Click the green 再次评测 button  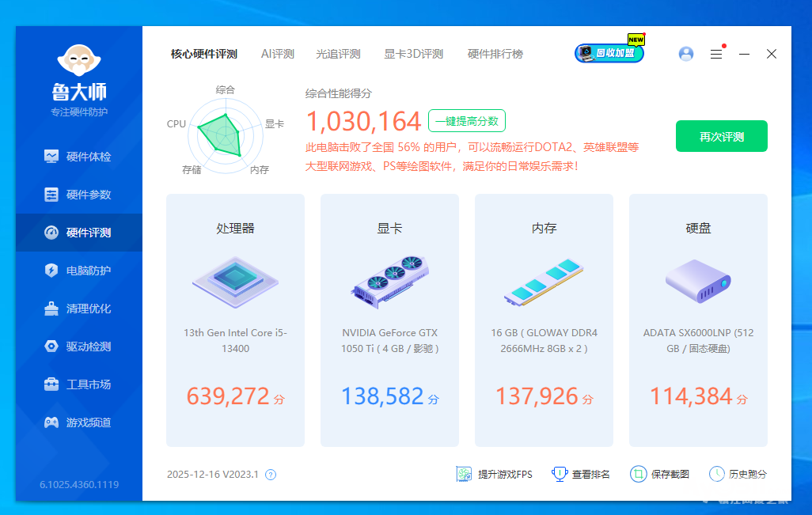[x=721, y=136]
